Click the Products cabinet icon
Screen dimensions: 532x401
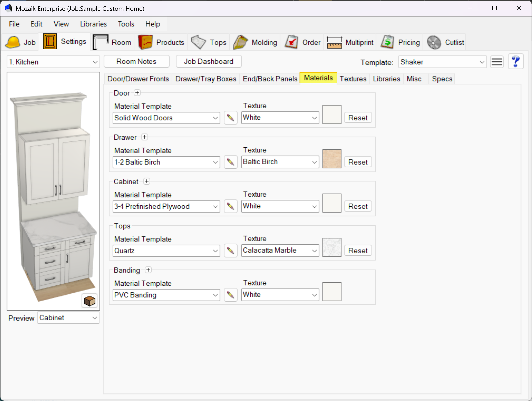(x=145, y=42)
